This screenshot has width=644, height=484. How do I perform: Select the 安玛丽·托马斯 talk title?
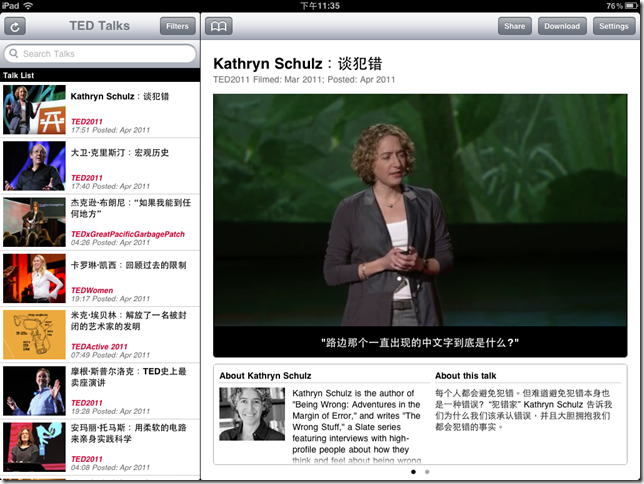click(x=129, y=433)
